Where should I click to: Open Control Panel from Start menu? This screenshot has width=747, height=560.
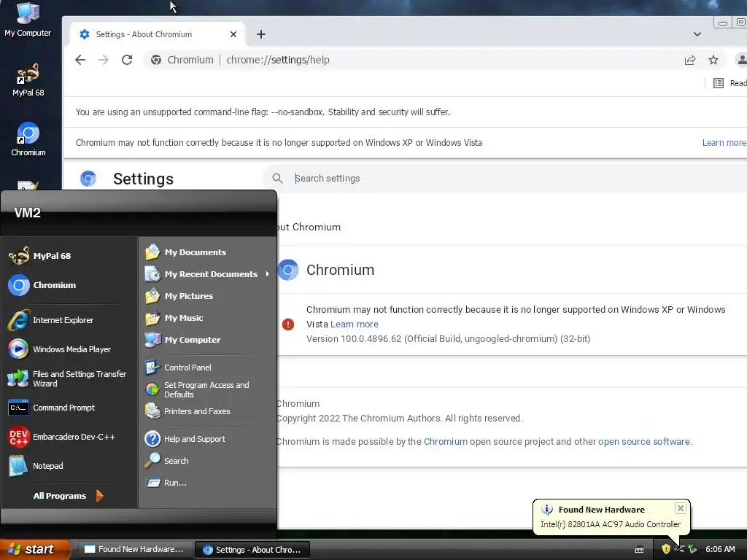(208, 367)
